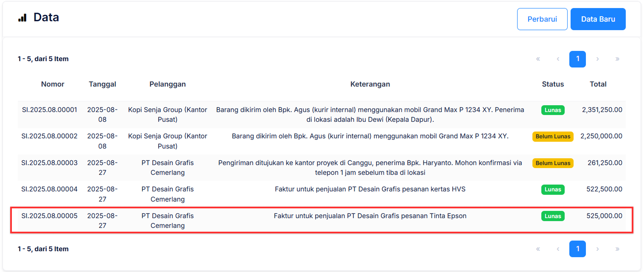Click Lunas badge on invoice SI.2025.08.00004
This screenshot has width=644, height=272.
[553, 190]
